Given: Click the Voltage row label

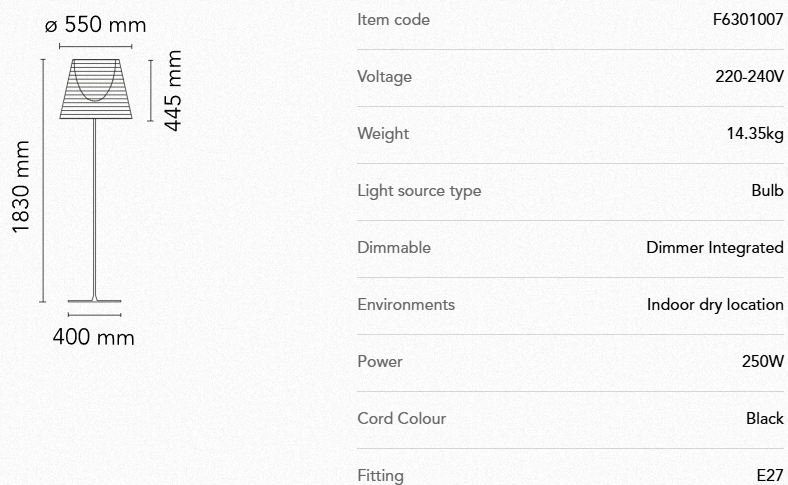Looking at the screenshot, I should (x=384, y=77).
